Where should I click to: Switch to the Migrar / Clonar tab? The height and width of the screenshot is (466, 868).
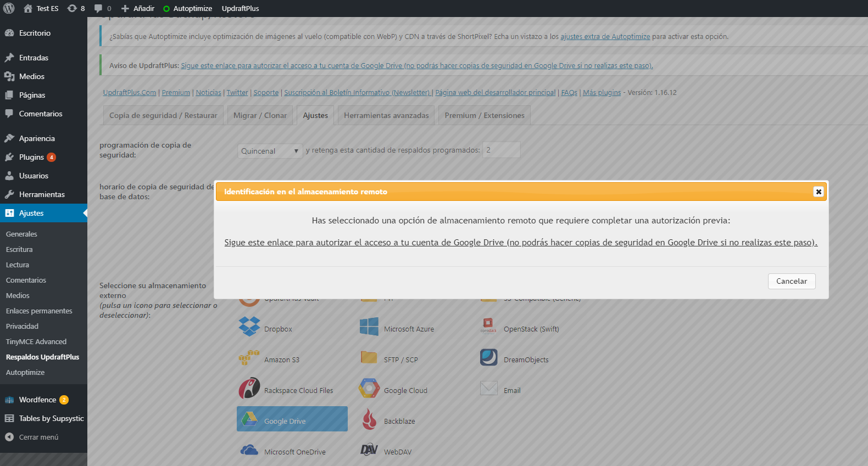coord(260,115)
